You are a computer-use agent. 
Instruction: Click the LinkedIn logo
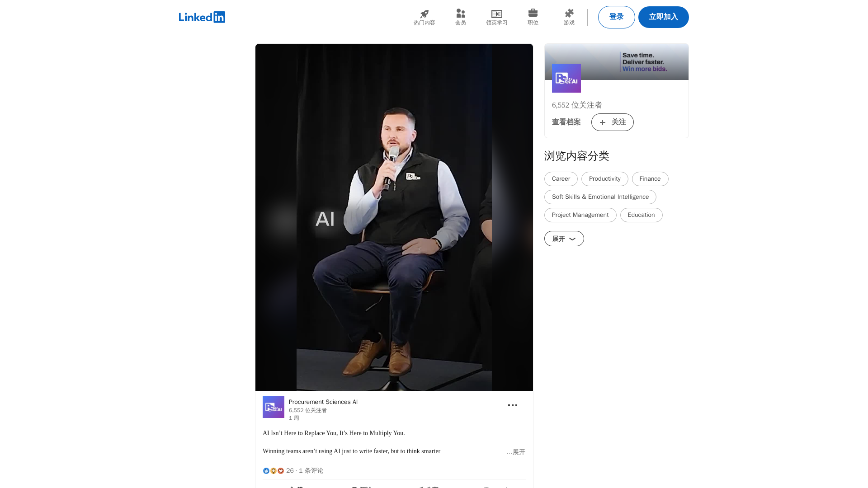point(202,17)
